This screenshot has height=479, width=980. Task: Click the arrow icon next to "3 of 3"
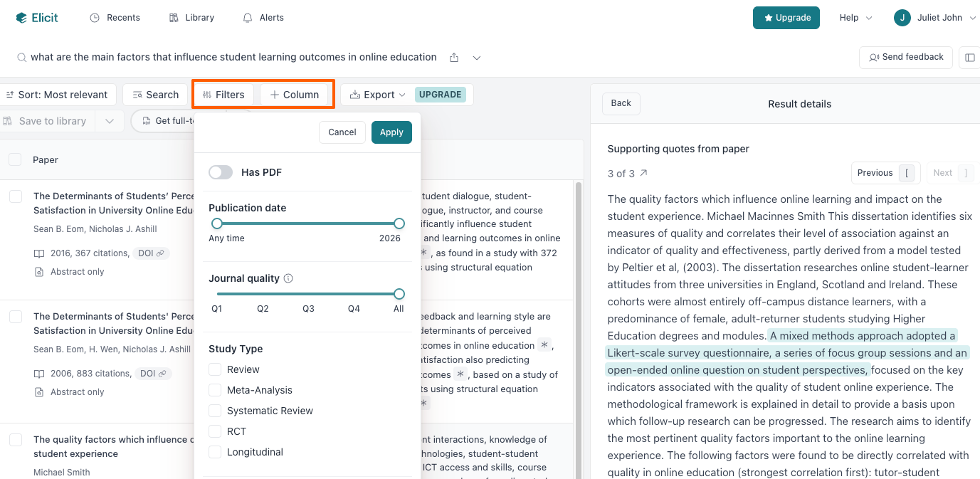[645, 172]
